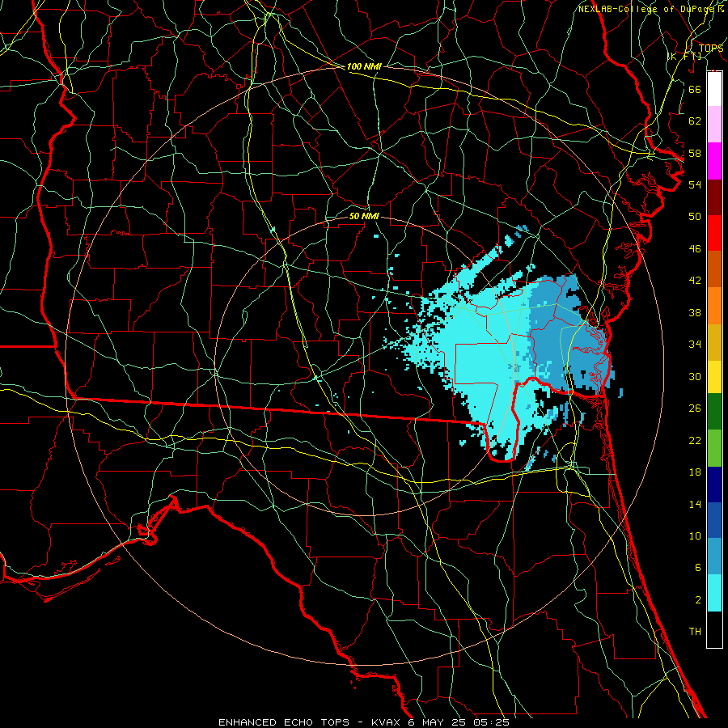
Task: Click the legend value 46
Action: (695, 249)
